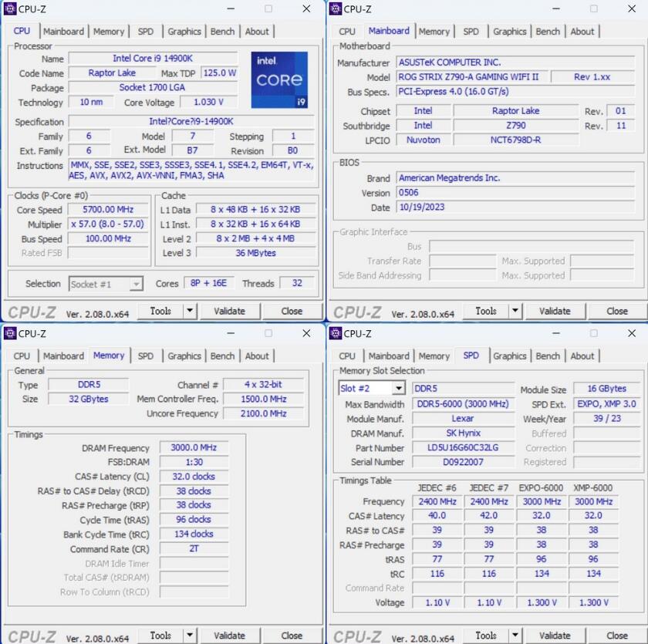Click the CPU-Z icon in the SPD window titlebar

coord(334,334)
